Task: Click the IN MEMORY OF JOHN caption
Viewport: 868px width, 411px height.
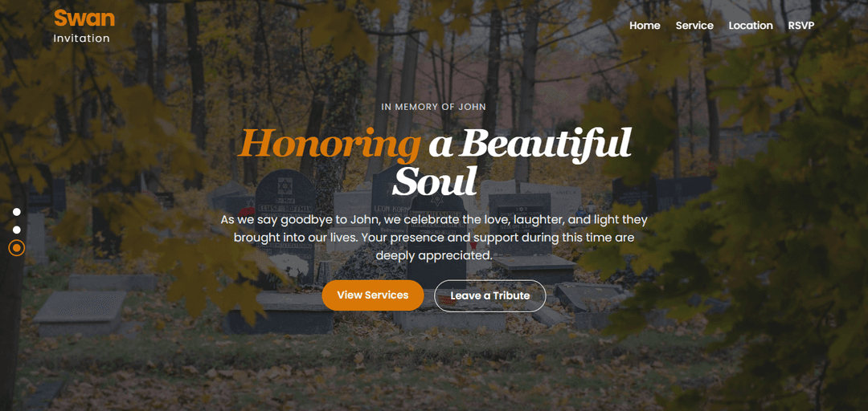Action: tap(434, 107)
